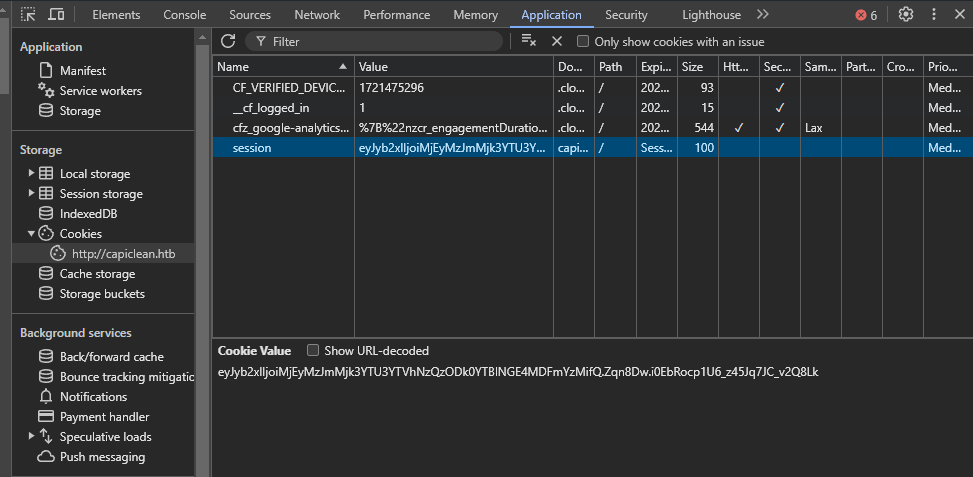Screen dimensions: 973x477
Task: Click the clear all cookies icon
Action: 529,41
